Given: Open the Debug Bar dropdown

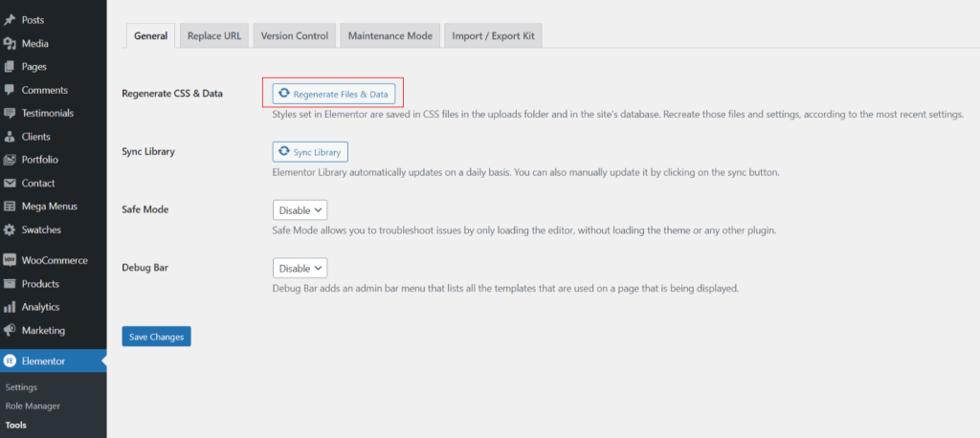Looking at the screenshot, I should (300, 268).
